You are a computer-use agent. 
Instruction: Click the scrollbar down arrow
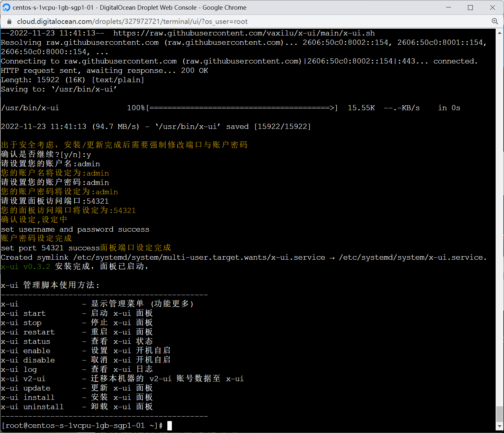click(499, 427)
